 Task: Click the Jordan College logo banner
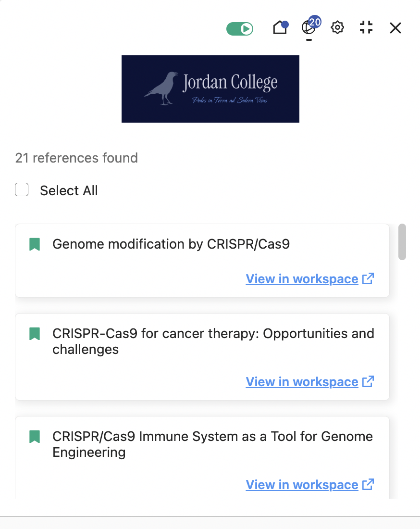pyautogui.click(x=210, y=89)
